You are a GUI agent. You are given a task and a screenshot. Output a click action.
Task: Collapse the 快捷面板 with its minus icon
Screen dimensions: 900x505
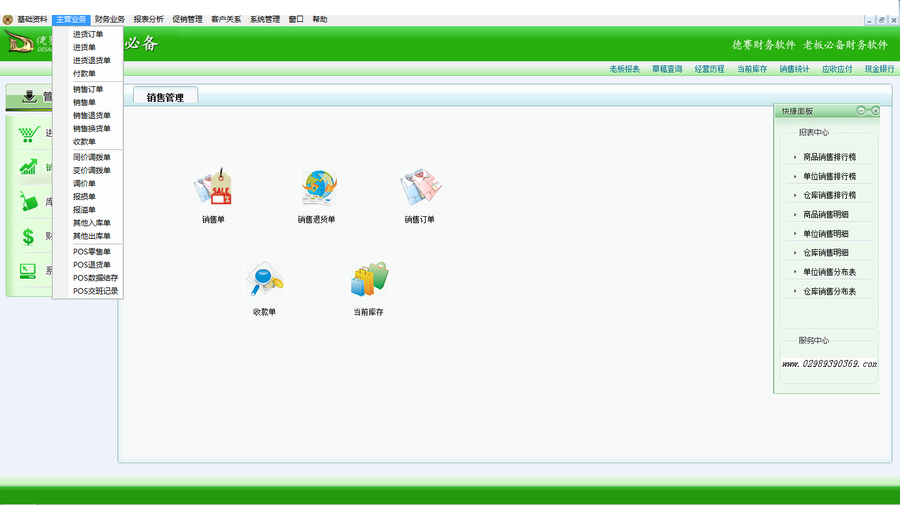tap(860, 111)
